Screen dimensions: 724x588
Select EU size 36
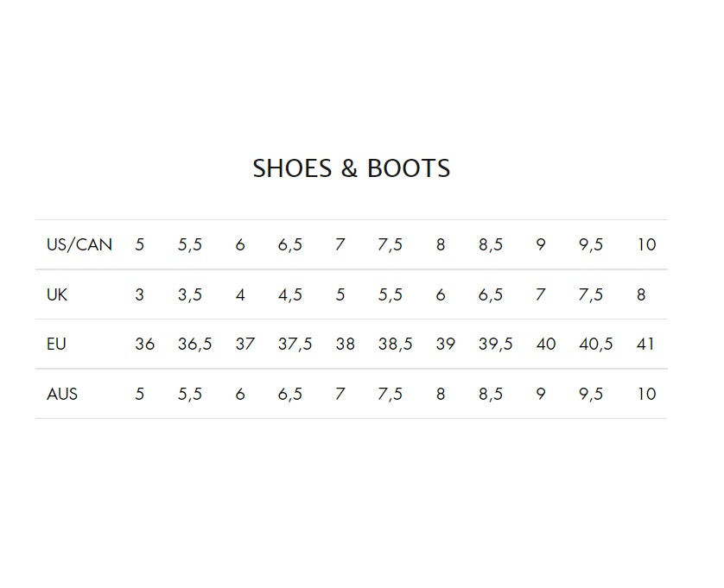[x=145, y=344]
